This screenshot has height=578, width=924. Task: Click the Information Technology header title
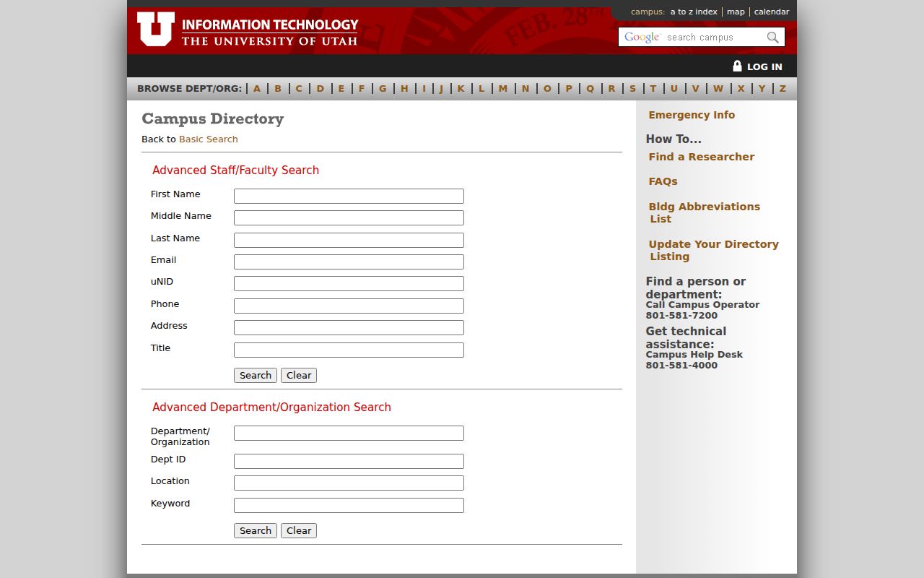coord(270,25)
